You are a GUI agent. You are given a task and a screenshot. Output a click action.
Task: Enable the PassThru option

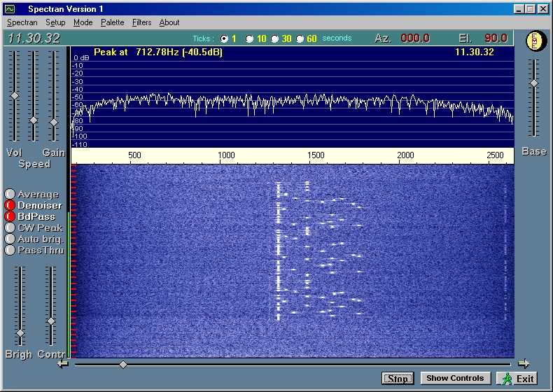pyautogui.click(x=10, y=250)
